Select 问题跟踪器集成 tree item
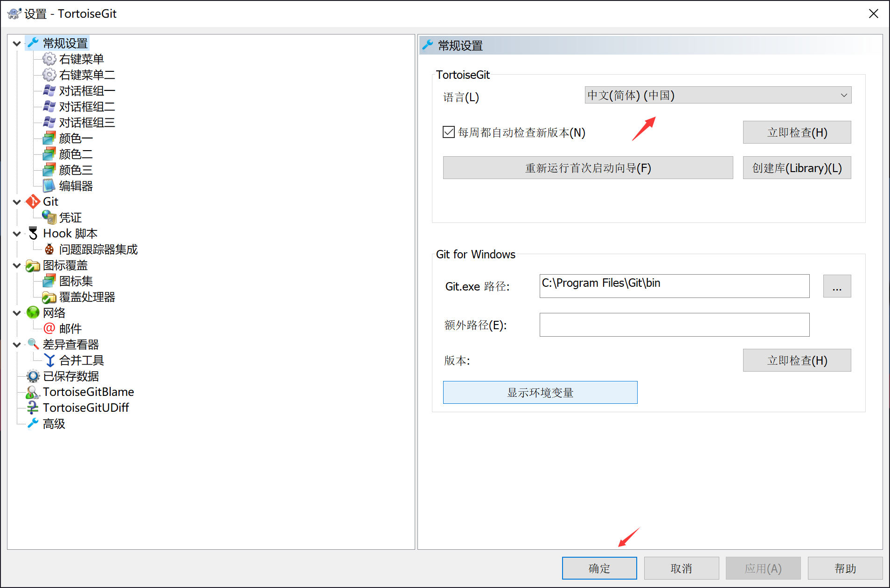 point(98,249)
